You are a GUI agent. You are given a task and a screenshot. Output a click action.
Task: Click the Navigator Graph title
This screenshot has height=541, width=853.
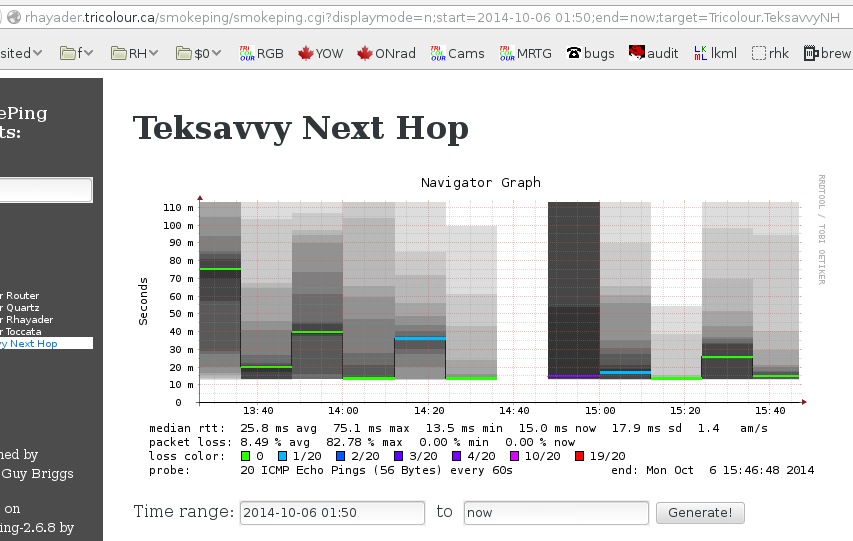pyautogui.click(x=481, y=182)
